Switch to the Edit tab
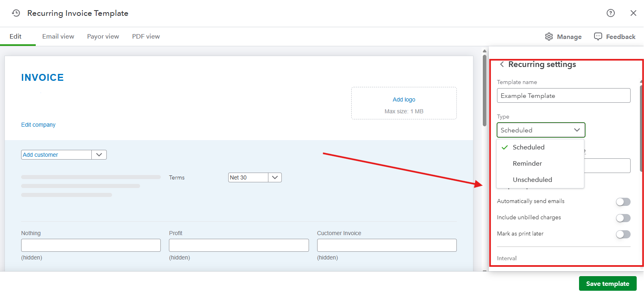Image resolution: width=644 pixels, height=294 pixels. (15, 37)
